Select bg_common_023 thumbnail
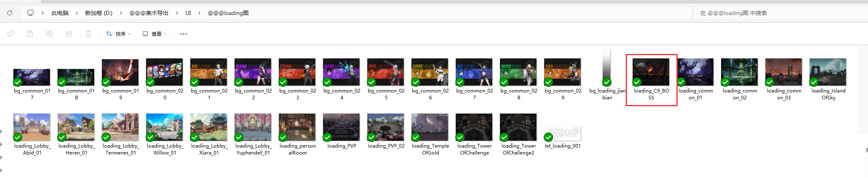868x178 pixels. (297, 72)
